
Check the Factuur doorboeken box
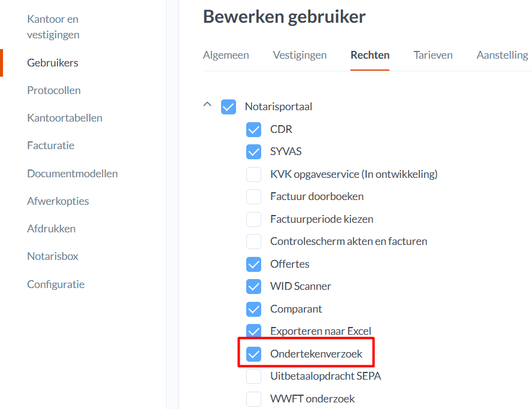[x=254, y=196]
